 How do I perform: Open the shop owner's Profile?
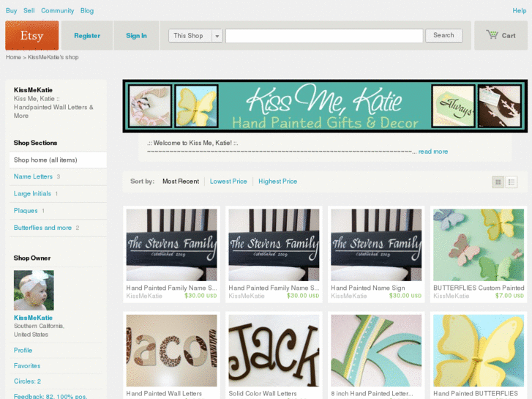tap(23, 350)
